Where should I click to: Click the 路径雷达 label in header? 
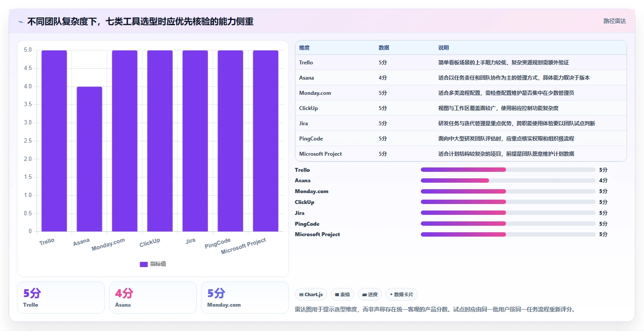click(x=614, y=21)
